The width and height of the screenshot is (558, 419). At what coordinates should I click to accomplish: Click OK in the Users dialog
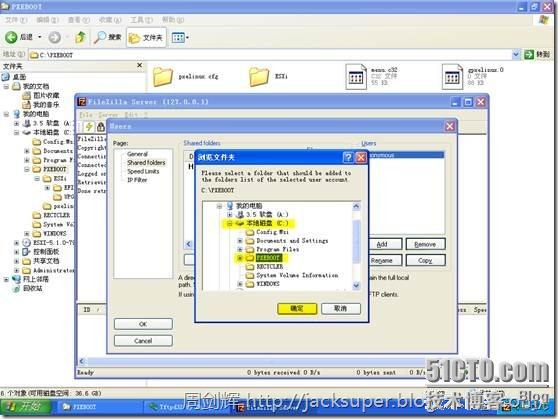point(143,324)
